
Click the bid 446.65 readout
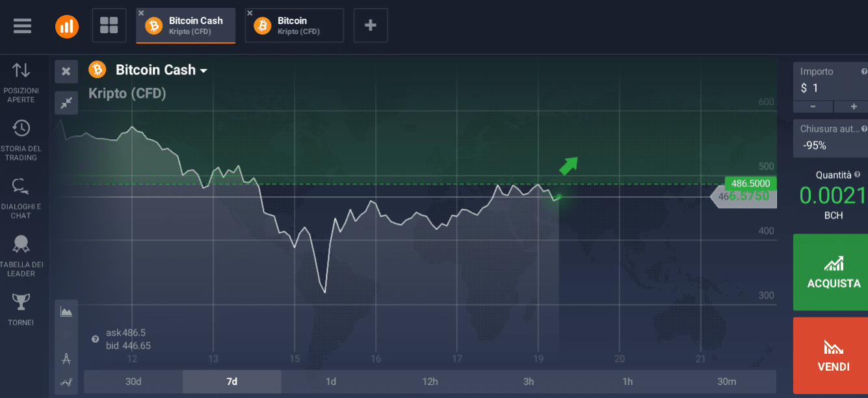[x=128, y=345]
